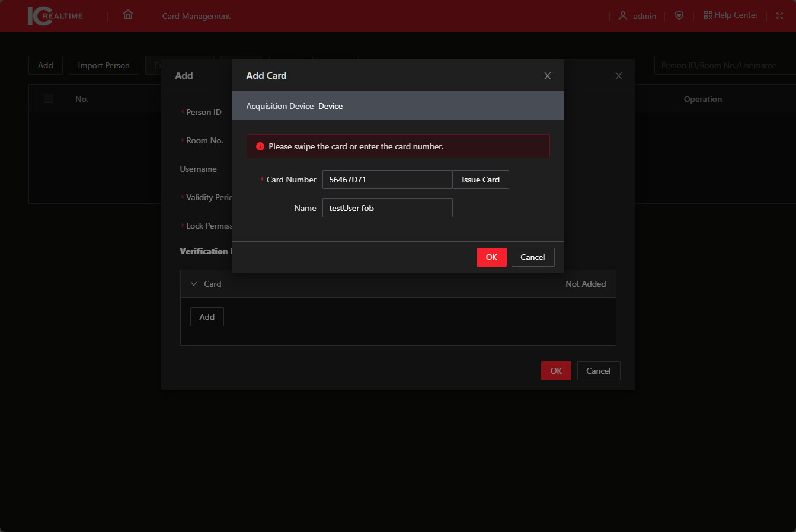
Task: Click the Add Card dialog title
Action: 266,75
